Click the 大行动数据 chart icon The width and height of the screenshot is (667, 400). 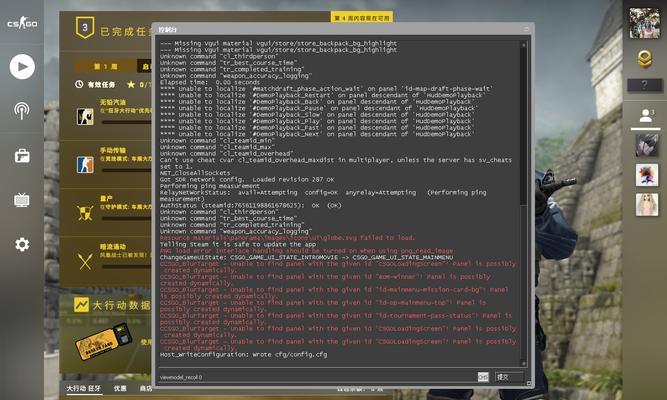tap(81, 305)
